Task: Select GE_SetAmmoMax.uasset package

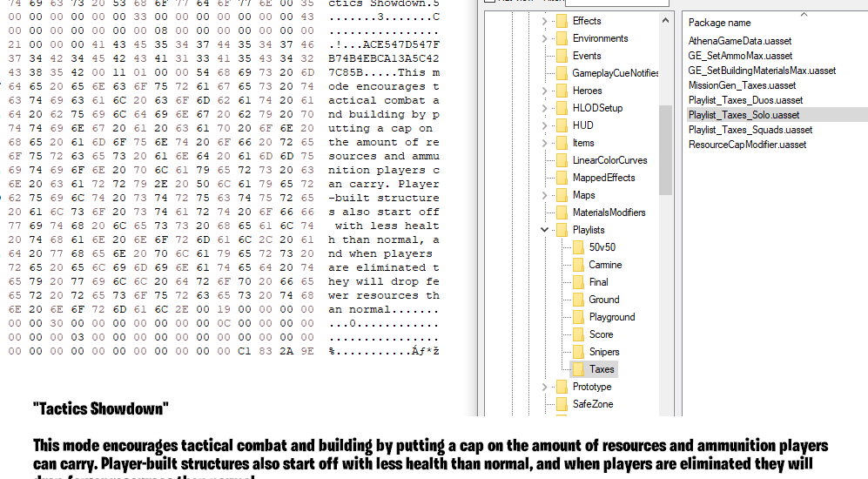Action: click(x=740, y=56)
